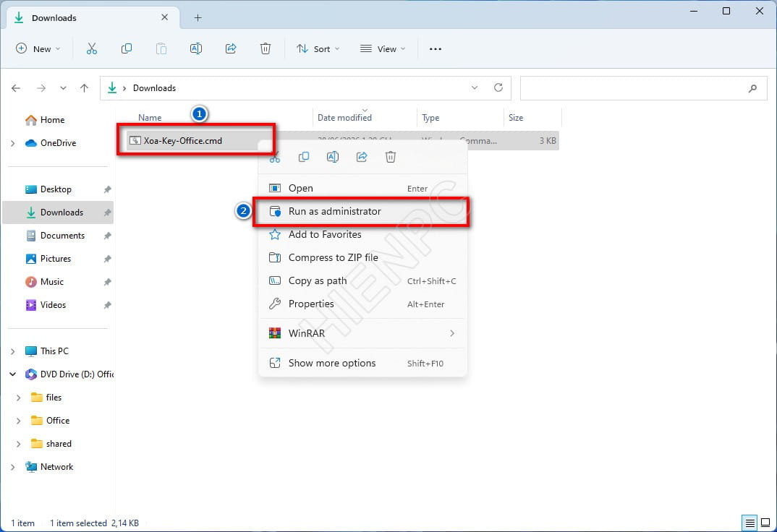This screenshot has height=532, width=777.
Task: Expand the files folder node
Action: click(x=18, y=398)
